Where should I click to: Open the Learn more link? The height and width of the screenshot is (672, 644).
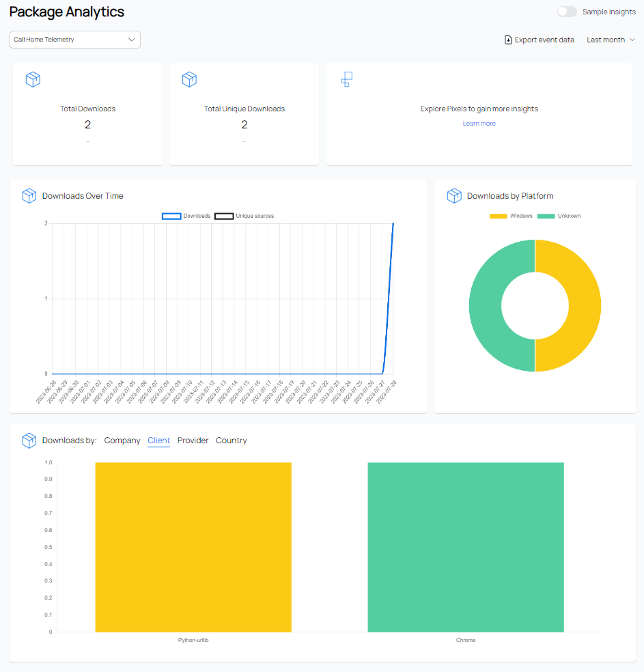point(479,124)
